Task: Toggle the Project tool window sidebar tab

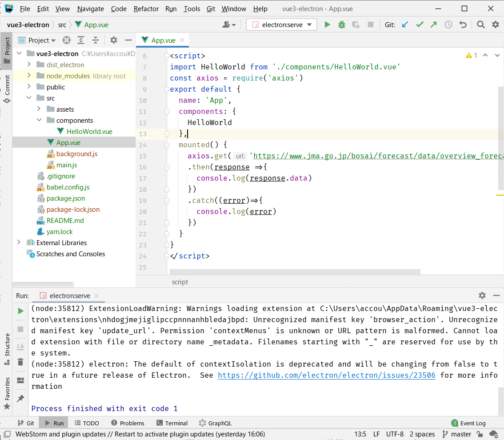Action: pyautogui.click(x=7, y=50)
